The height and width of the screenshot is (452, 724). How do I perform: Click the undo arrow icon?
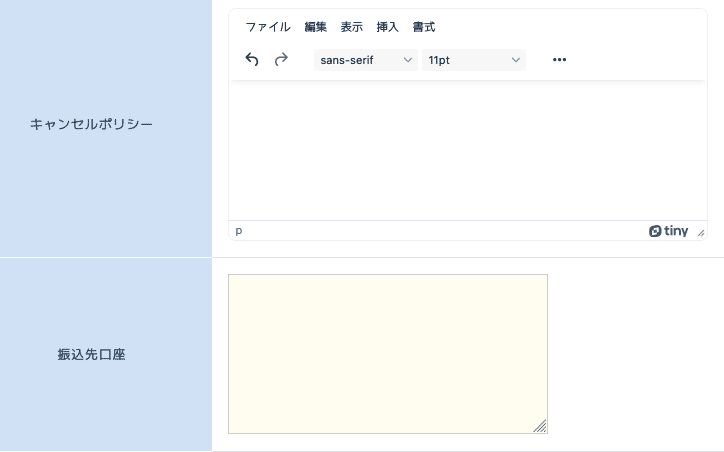(x=252, y=60)
